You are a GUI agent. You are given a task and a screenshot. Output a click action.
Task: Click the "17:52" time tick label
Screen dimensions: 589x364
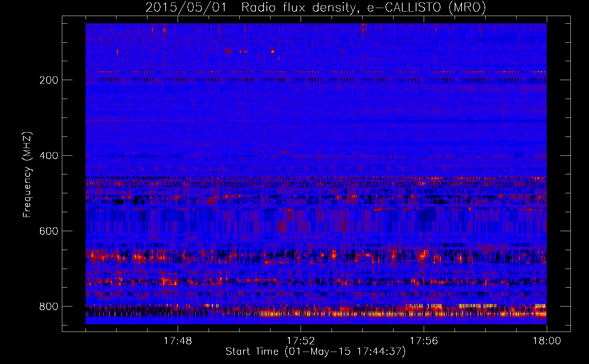click(301, 341)
